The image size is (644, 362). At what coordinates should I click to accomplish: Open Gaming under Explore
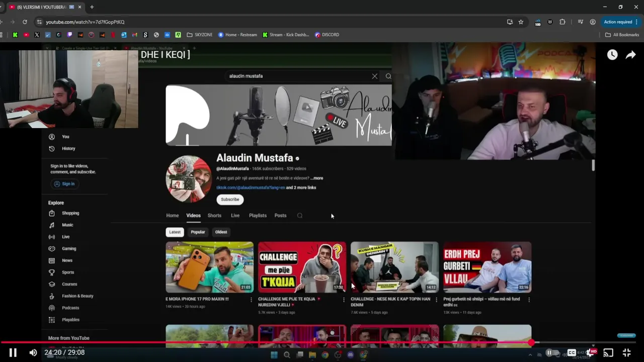pos(63,248)
